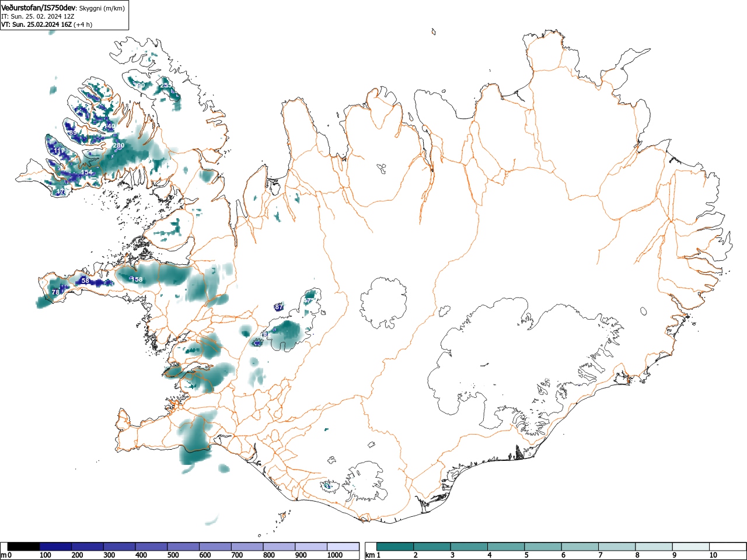Screen dimensions: 747x560
Task: Click the '300' tick label on legend
Action: tap(109, 555)
